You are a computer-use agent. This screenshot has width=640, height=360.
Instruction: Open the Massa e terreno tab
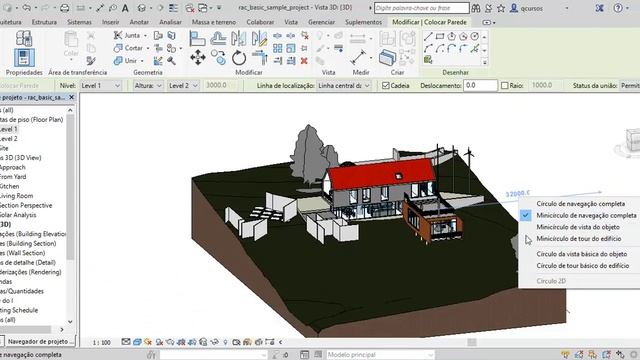point(214,22)
